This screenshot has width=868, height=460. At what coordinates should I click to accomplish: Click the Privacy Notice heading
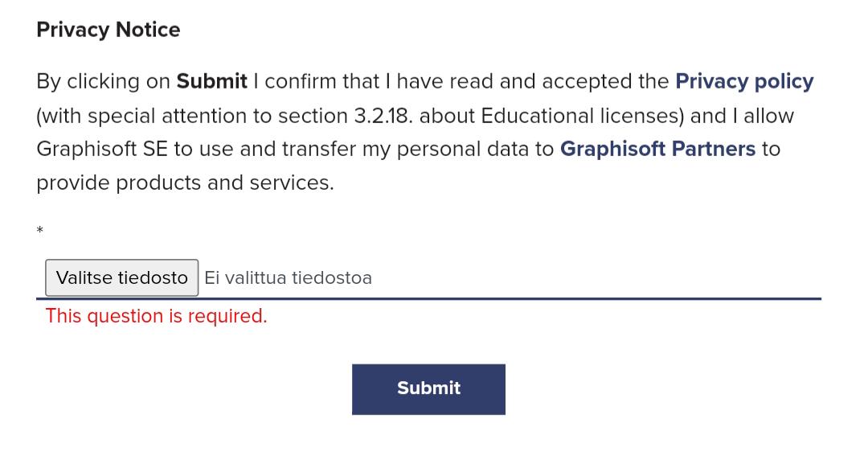(108, 30)
